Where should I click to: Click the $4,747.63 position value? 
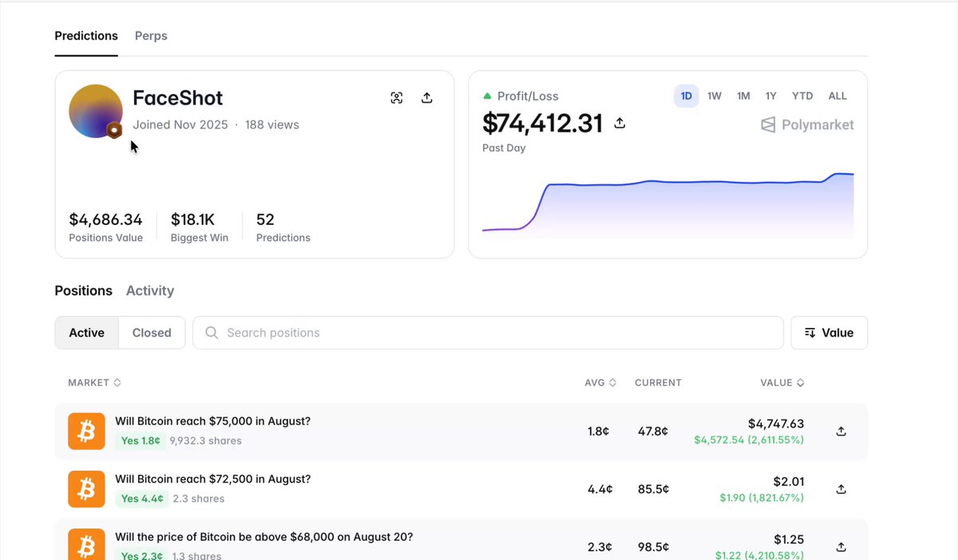pyautogui.click(x=776, y=424)
